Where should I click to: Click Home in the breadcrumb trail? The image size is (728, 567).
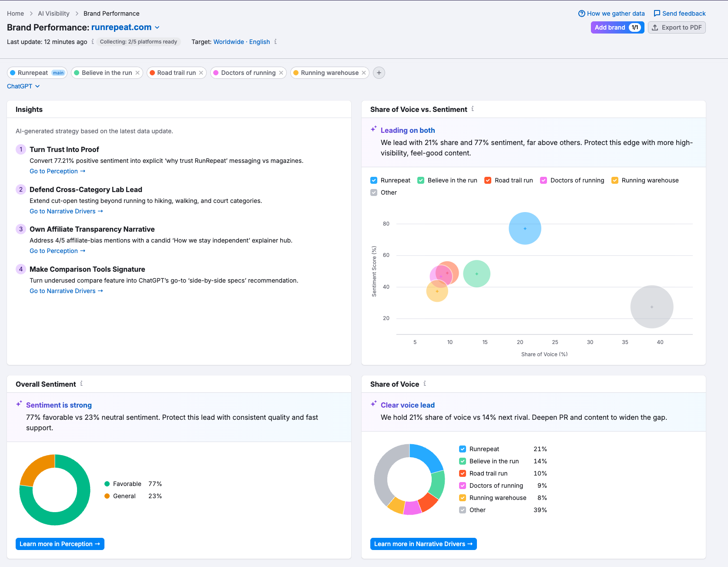click(x=15, y=13)
